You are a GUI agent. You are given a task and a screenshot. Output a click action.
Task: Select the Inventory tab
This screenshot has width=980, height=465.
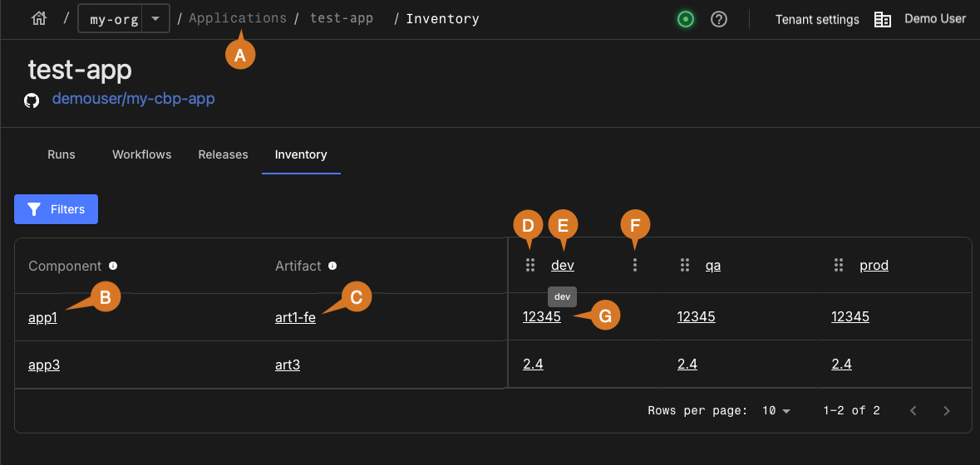click(301, 154)
